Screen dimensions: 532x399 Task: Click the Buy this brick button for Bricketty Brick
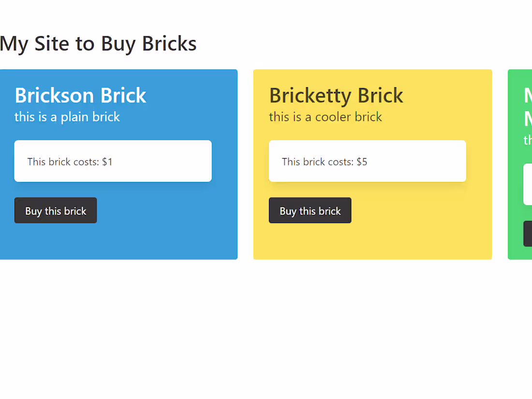(x=310, y=210)
